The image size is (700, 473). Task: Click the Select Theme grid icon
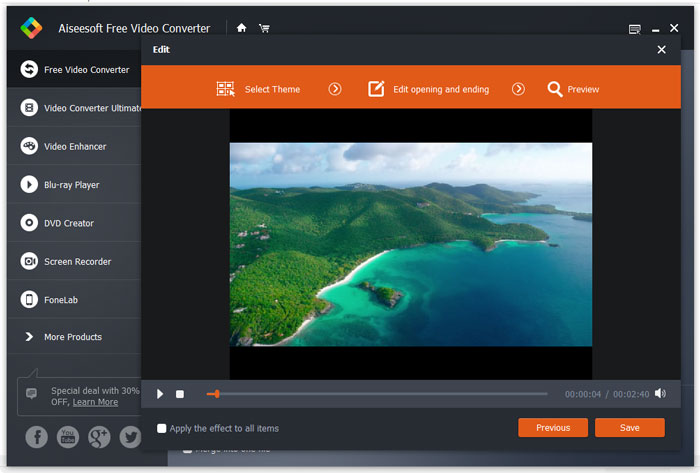[x=225, y=89]
